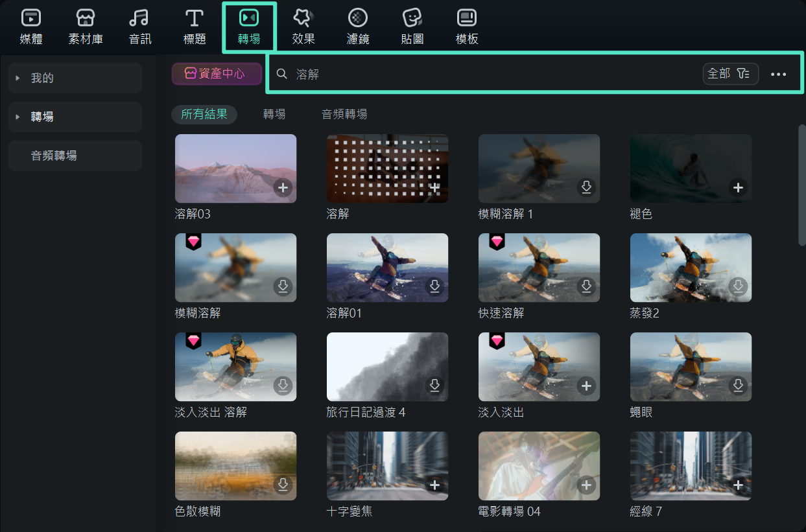Open the 音訊 audio panel
The width and height of the screenshot is (806, 532).
tap(138, 26)
